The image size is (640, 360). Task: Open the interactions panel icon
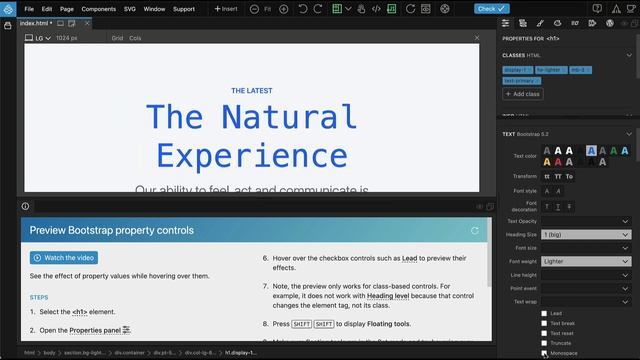pos(575,23)
